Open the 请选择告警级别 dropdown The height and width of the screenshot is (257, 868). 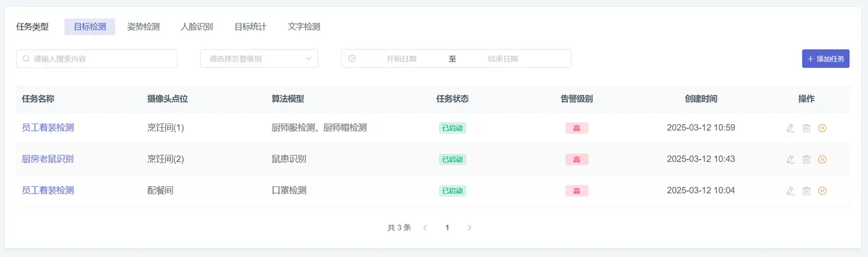[x=259, y=58]
